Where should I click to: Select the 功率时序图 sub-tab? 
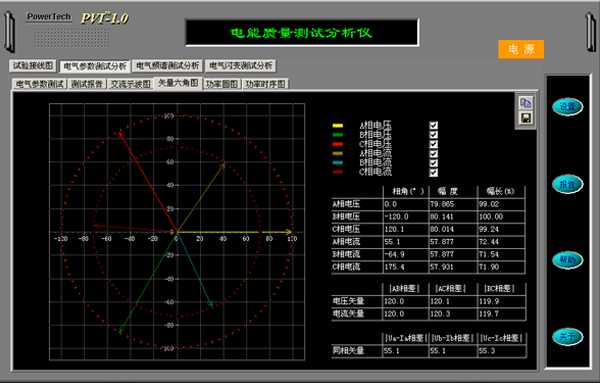tap(265, 84)
